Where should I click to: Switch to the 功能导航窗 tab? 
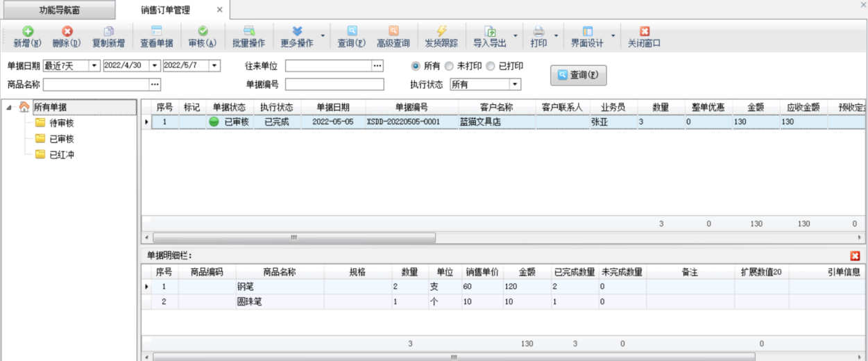[x=59, y=10]
